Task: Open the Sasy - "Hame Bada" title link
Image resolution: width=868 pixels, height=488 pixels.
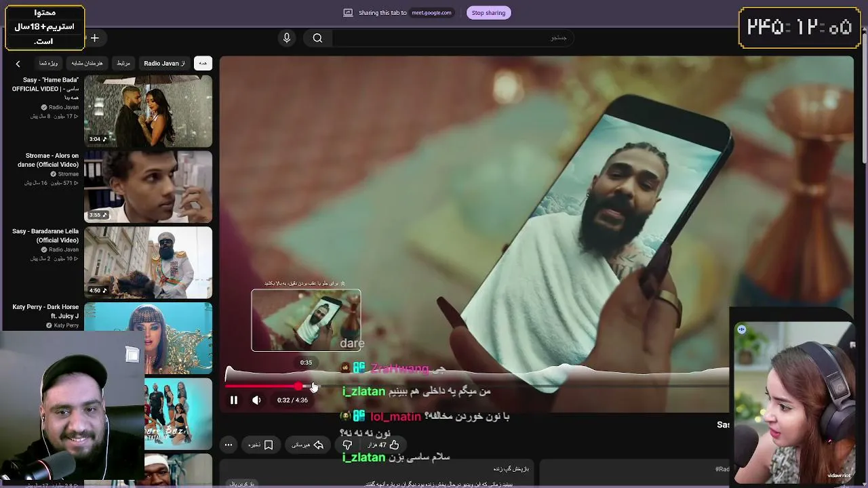Action: click(45, 88)
